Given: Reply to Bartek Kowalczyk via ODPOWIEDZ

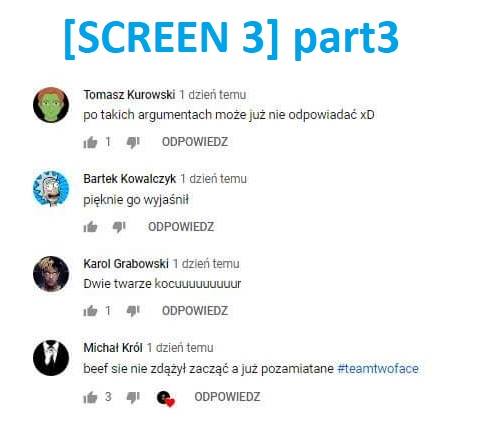Looking at the screenshot, I should tap(181, 227).
